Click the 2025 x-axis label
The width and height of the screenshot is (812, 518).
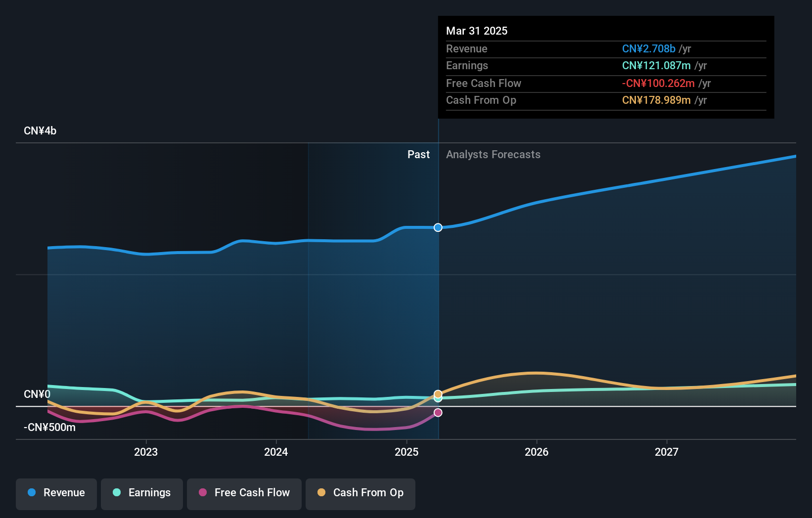(406, 452)
